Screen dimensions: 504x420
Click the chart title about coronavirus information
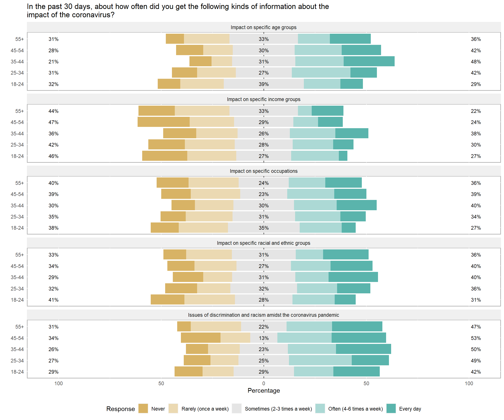point(178,10)
